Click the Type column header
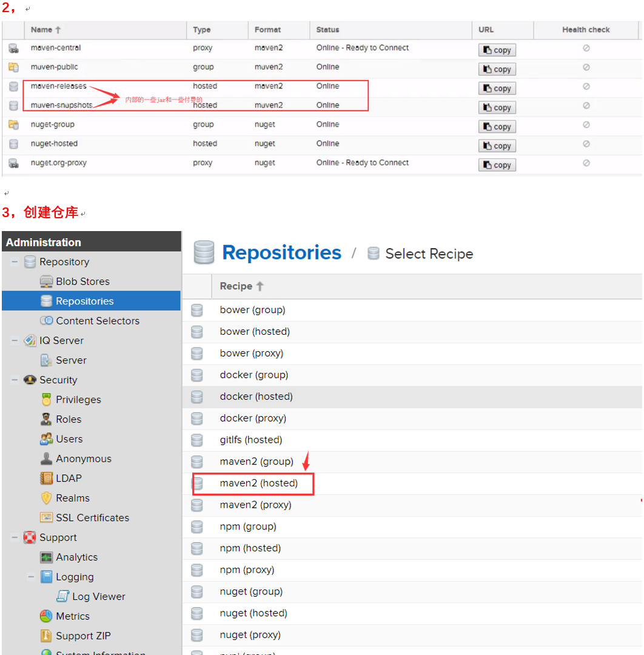Image resolution: width=644 pixels, height=655 pixels. [217, 30]
